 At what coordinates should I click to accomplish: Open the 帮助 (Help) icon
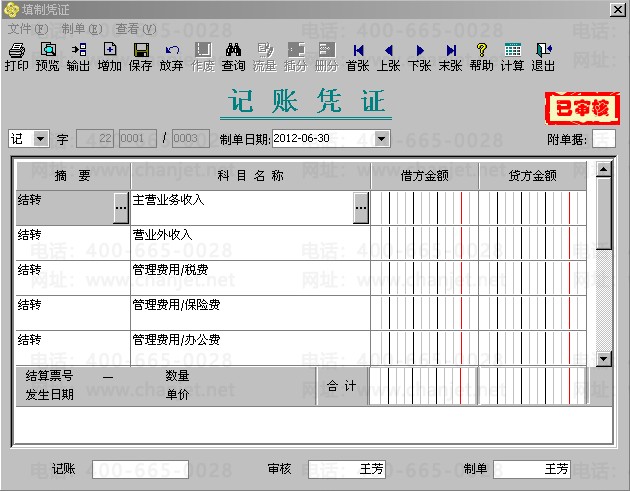coord(481,56)
